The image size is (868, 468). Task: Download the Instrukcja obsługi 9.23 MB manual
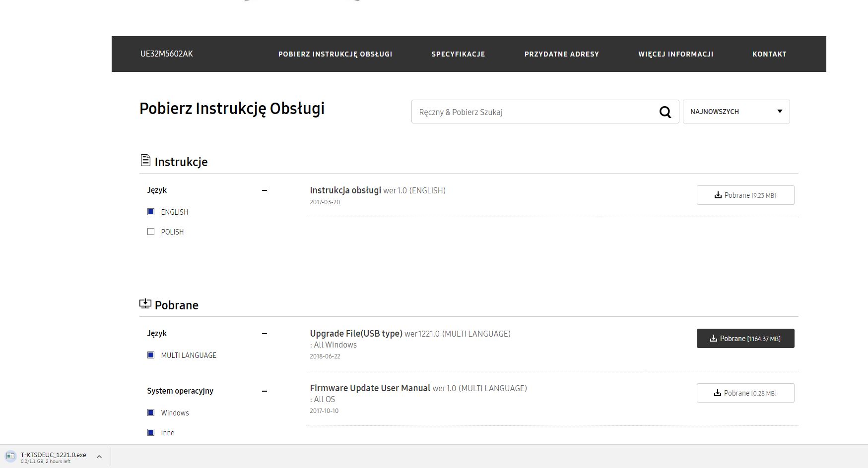click(x=745, y=195)
